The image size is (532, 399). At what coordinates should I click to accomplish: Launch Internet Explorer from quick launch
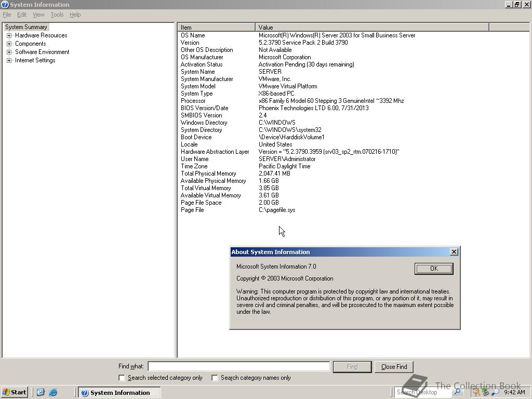53,393
